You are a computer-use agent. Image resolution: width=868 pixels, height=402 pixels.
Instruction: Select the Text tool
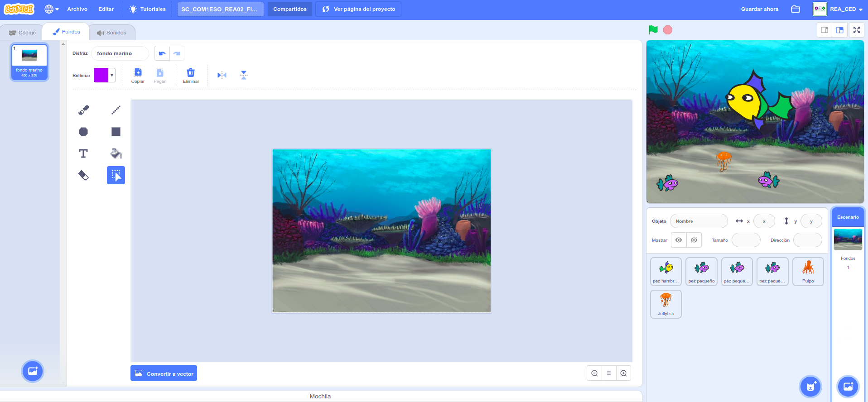(83, 153)
